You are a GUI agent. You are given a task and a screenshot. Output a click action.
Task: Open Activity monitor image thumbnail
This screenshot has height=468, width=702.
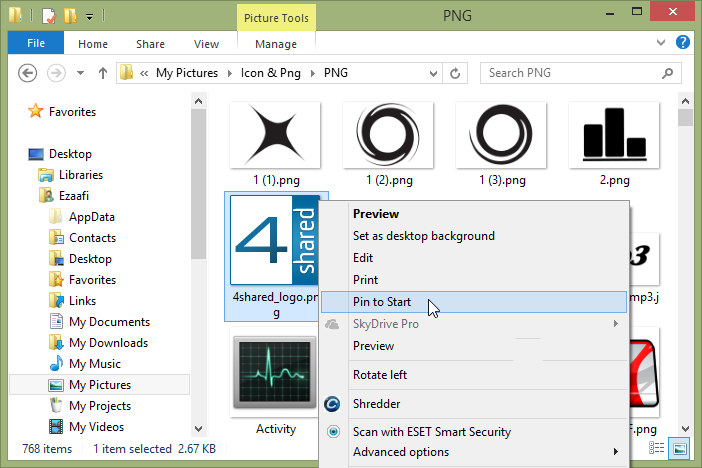(276, 376)
